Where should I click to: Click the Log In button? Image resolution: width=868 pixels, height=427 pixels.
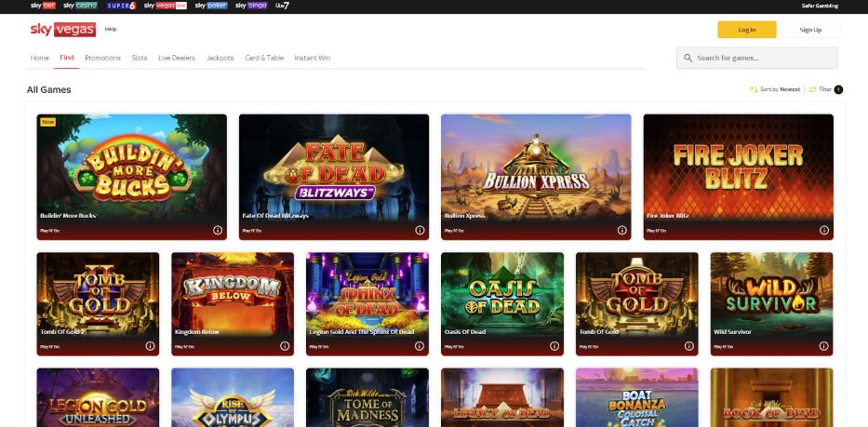[747, 30]
